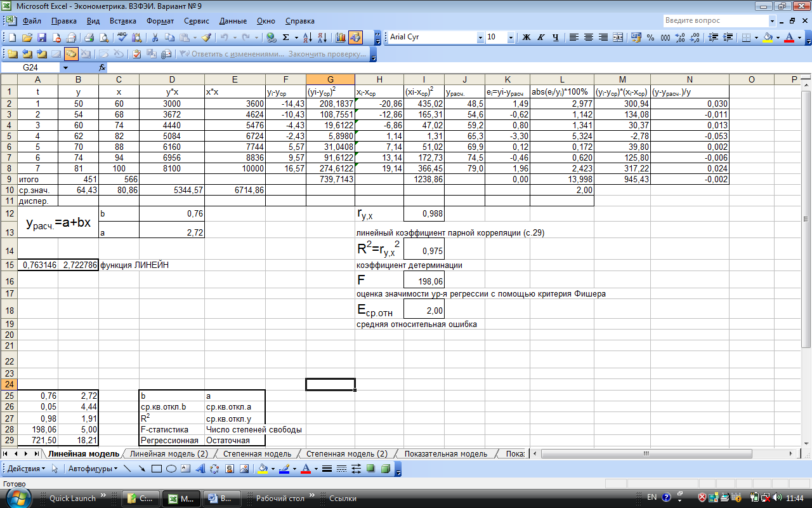812x508 pixels.
Task: Open the Файл menu
Action: (32, 21)
